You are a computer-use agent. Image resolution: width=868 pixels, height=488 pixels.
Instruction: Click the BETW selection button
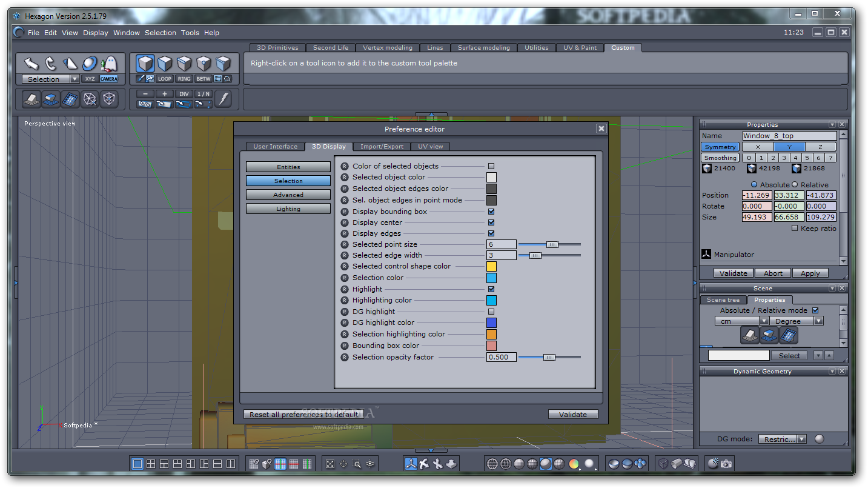pos(204,79)
